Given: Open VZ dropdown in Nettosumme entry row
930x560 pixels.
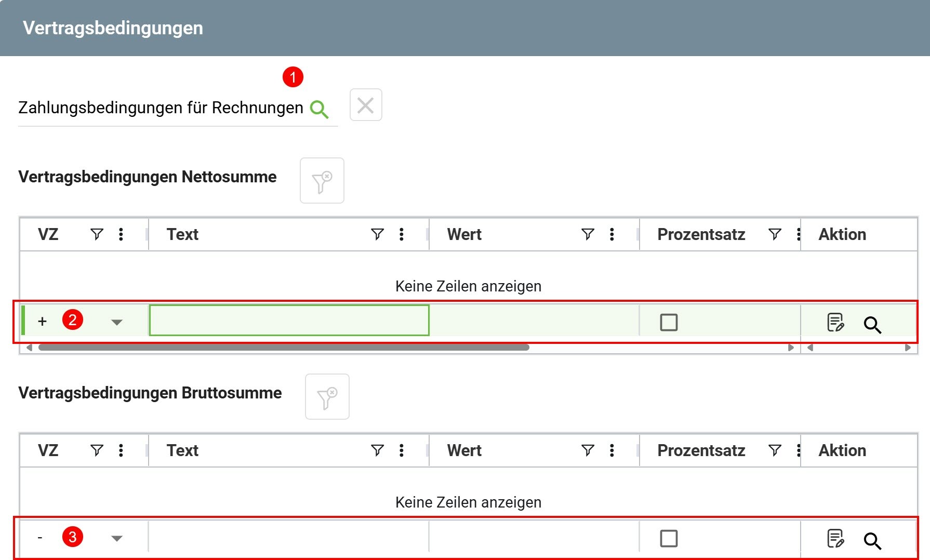Looking at the screenshot, I should [117, 322].
